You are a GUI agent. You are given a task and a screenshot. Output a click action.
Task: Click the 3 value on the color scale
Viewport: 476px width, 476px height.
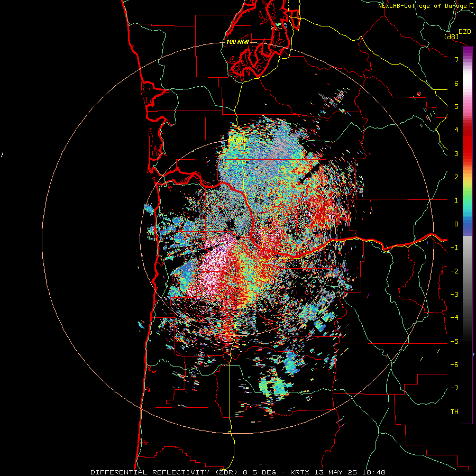(456, 153)
